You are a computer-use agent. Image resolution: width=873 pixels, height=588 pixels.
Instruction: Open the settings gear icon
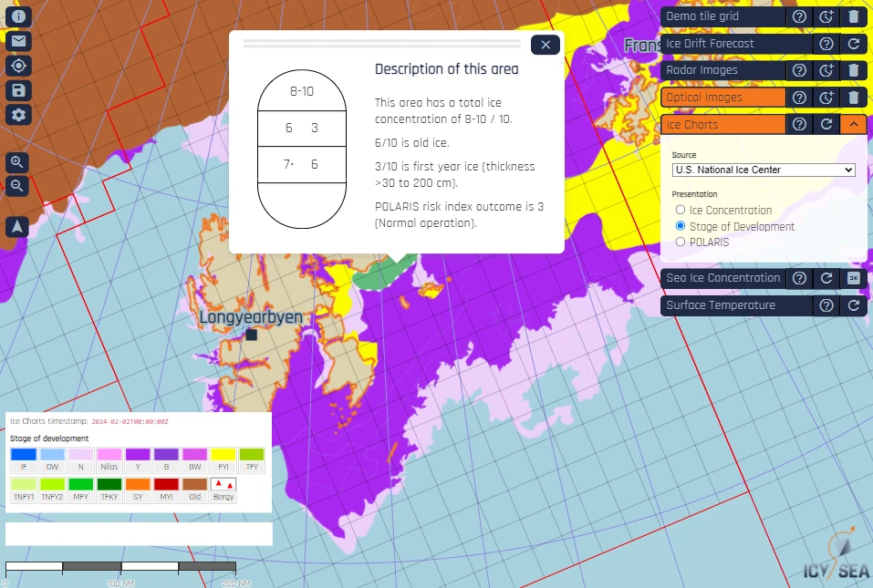tap(16, 115)
